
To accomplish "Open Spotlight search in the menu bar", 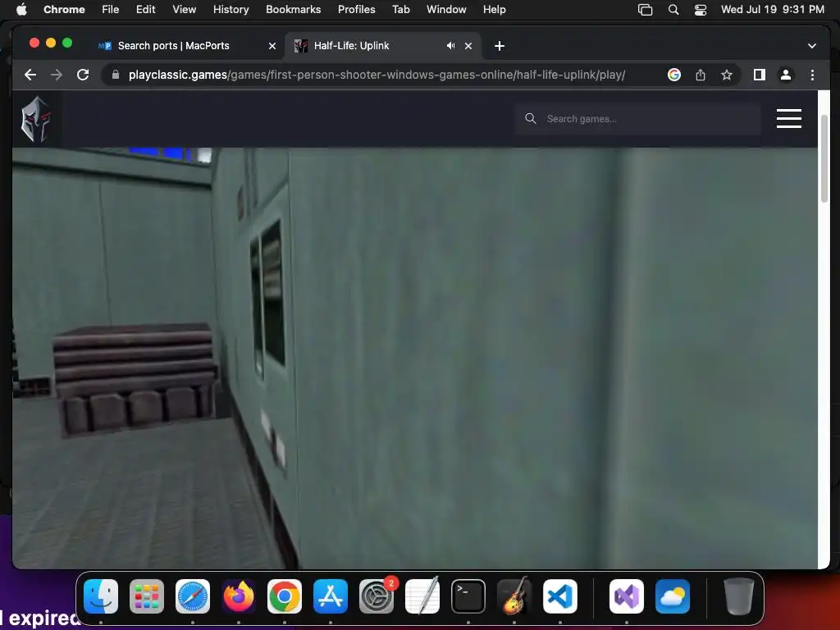I will 673,10.
